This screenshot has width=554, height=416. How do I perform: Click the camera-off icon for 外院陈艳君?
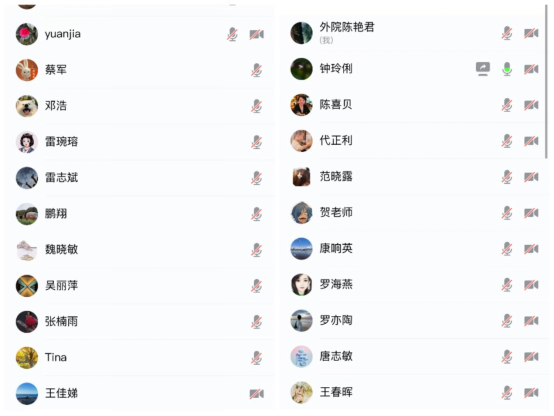click(x=531, y=33)
